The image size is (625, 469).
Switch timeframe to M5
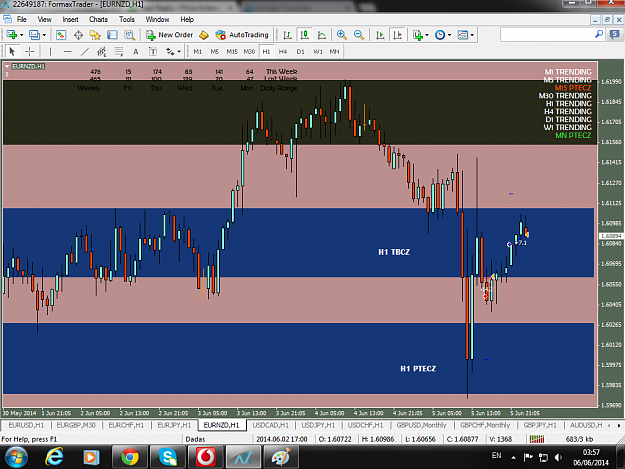point(214,51)
